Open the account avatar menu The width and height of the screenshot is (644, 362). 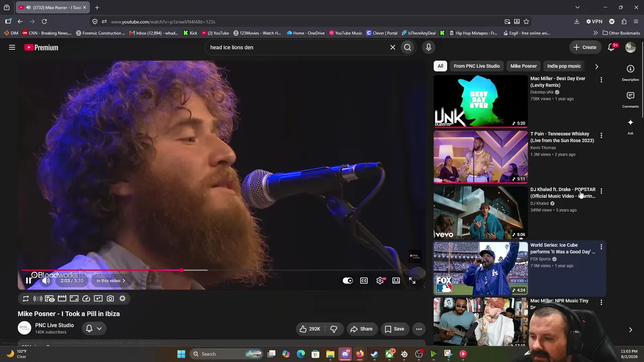coord(630,47)
